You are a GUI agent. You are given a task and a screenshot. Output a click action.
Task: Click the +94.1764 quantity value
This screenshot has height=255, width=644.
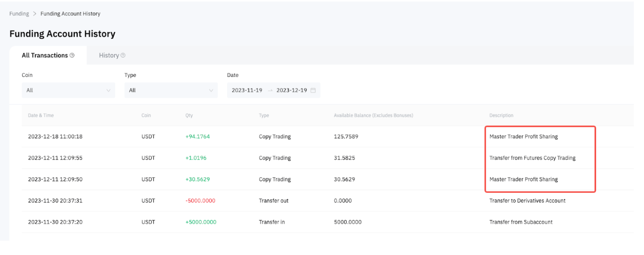[x=197, y=137]
